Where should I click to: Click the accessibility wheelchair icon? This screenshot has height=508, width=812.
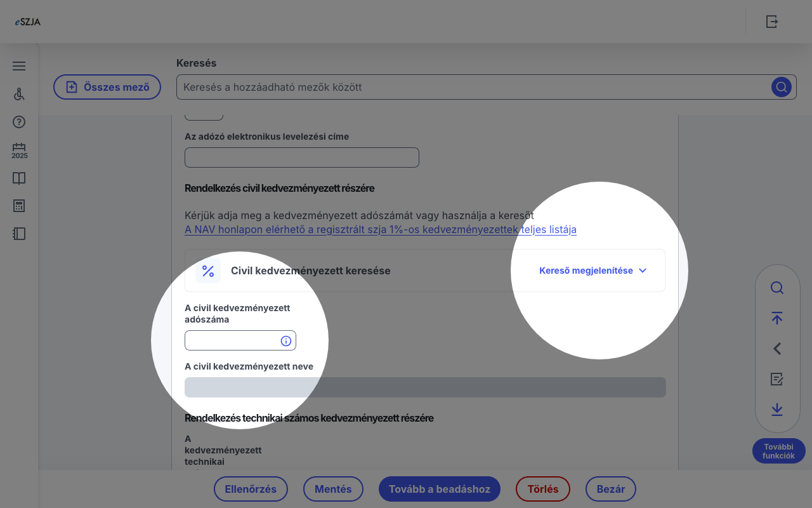click(19, 94)
